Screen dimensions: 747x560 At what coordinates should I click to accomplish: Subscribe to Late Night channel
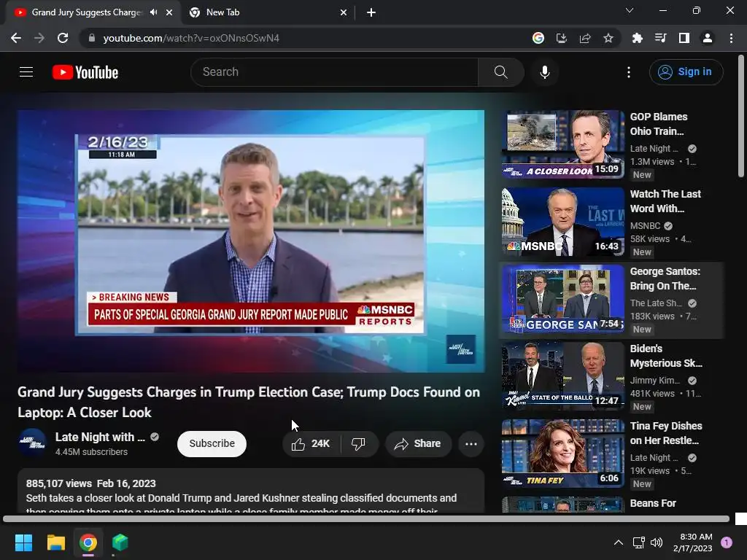[212, 444]
